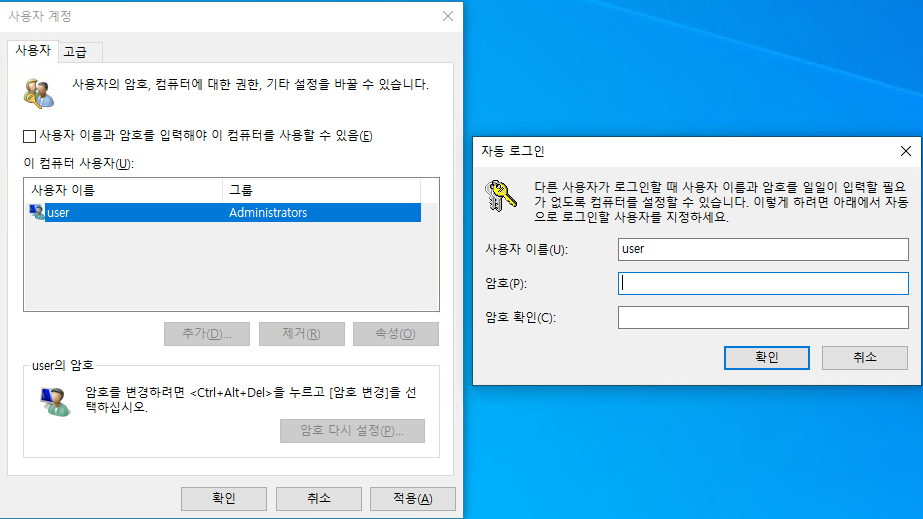This screenshot has height=519, width=923.
Task: Click the 속성(O) button
Action: (396, 334)
